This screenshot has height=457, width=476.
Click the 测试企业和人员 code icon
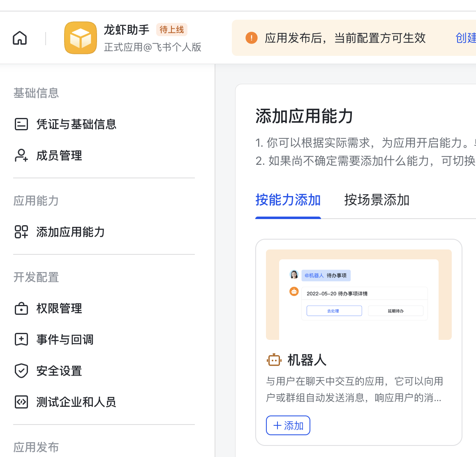[x=21, y=402]
